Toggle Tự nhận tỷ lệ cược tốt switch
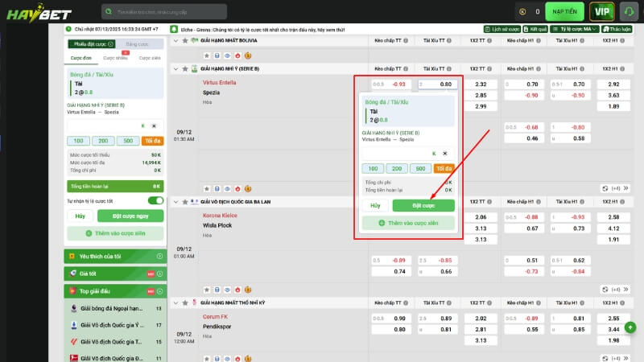The height and width of the screenshot is (362, 644). point(155,200)
